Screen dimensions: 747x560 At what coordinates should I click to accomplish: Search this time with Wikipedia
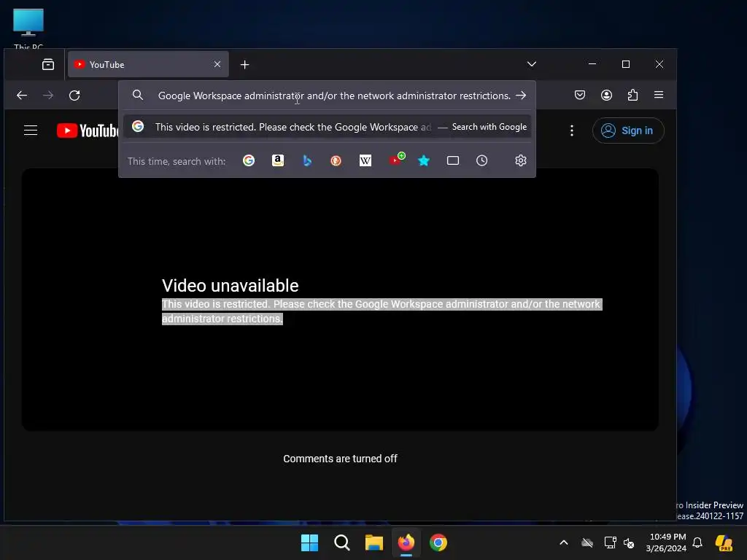[x=365, y=160]
